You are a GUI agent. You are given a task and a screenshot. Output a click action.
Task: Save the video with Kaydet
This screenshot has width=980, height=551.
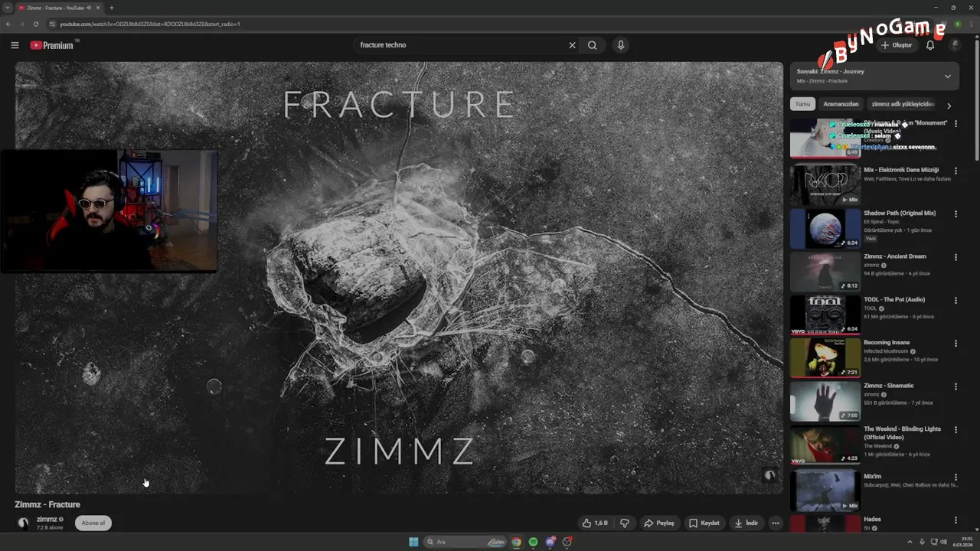(x=704, y=523)
